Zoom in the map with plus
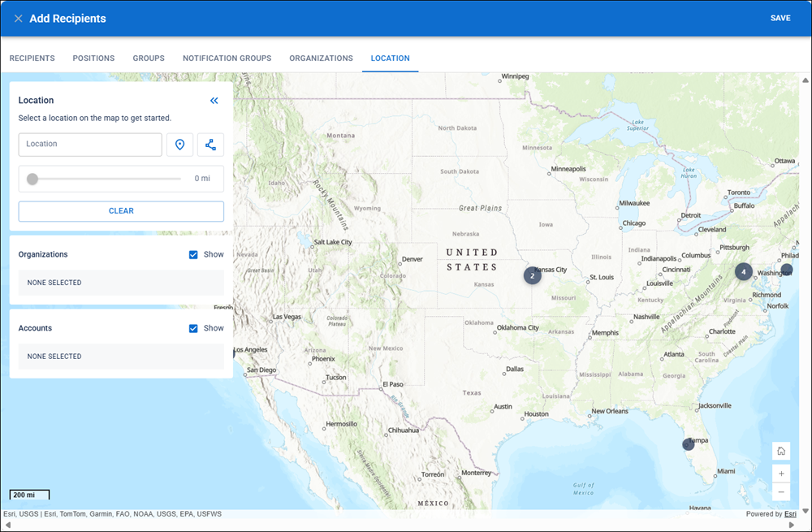Screen dimensions: 812x532 coord(781,474)
